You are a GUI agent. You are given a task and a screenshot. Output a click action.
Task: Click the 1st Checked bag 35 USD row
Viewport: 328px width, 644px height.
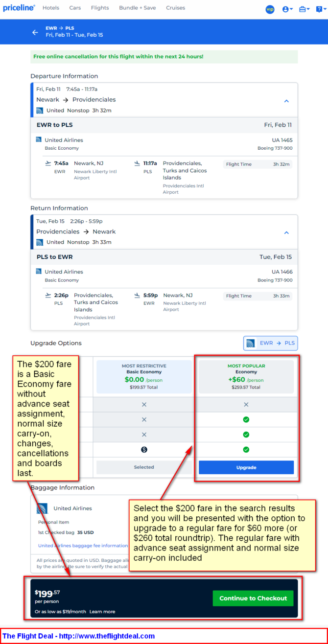coord(66,532)
